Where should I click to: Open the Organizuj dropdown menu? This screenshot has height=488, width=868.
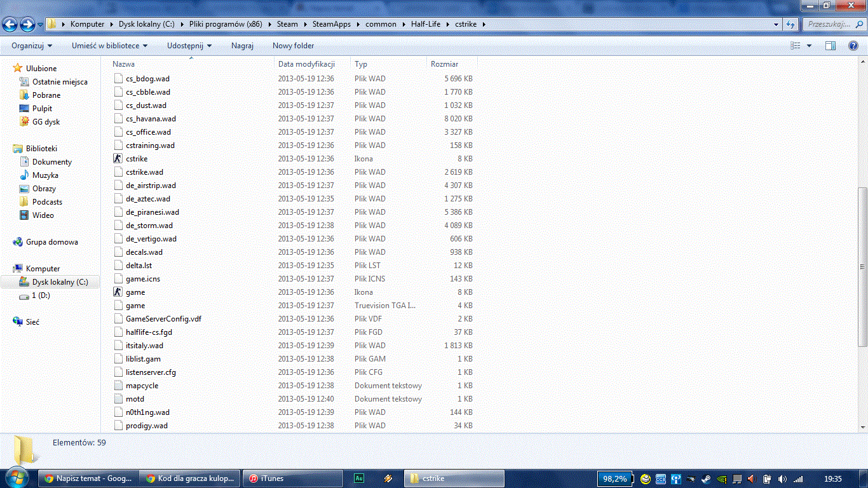coord(32,46)
